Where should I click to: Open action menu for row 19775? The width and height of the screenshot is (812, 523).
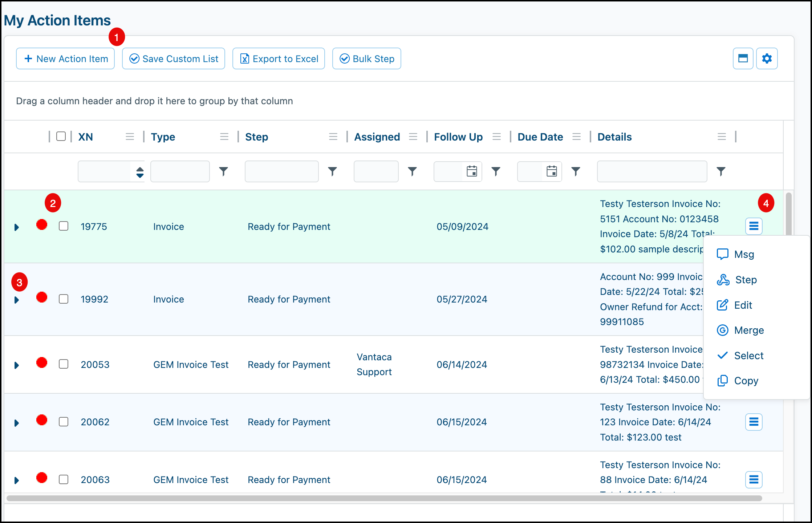pos(754,226)
